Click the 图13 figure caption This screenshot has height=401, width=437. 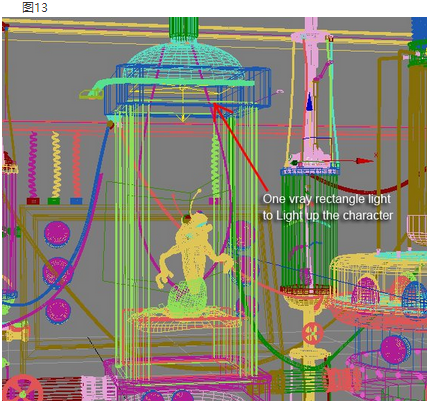35,7
